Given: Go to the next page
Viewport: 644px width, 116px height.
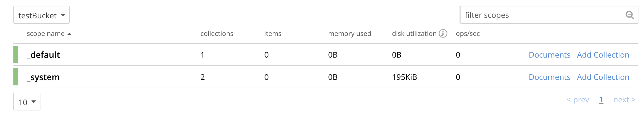Looking at the screenshot, I should 624,100.
